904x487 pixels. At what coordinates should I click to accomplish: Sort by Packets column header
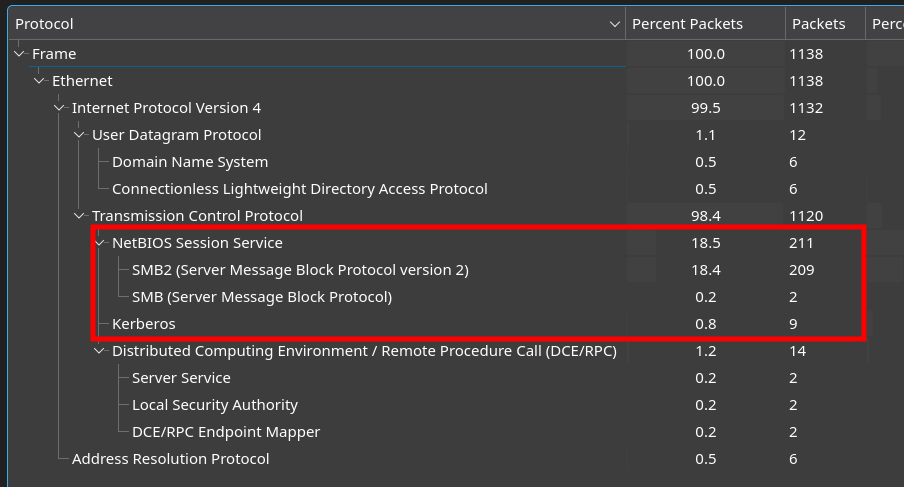[818, 24]
